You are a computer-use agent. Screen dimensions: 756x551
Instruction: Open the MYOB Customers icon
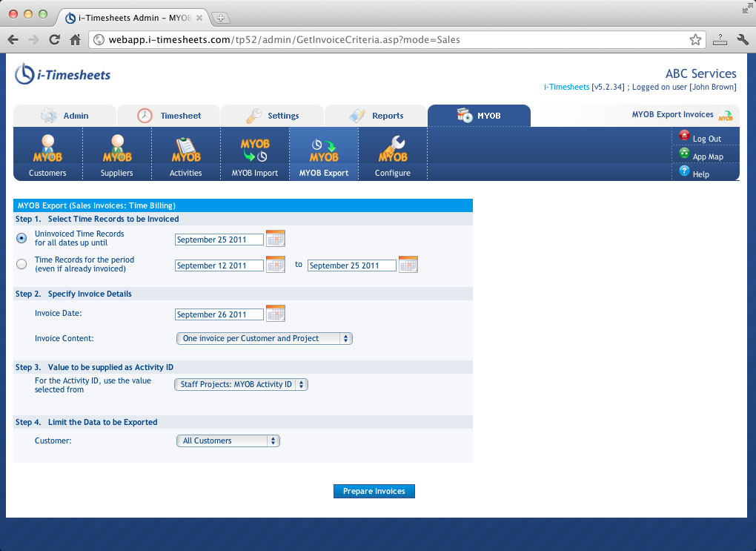[x=47, y=148]
